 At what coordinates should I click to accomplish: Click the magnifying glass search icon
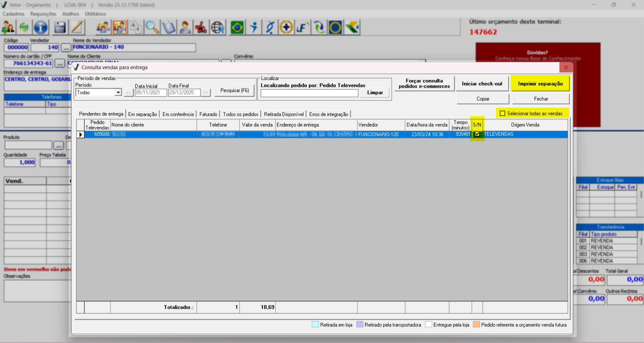152,27
